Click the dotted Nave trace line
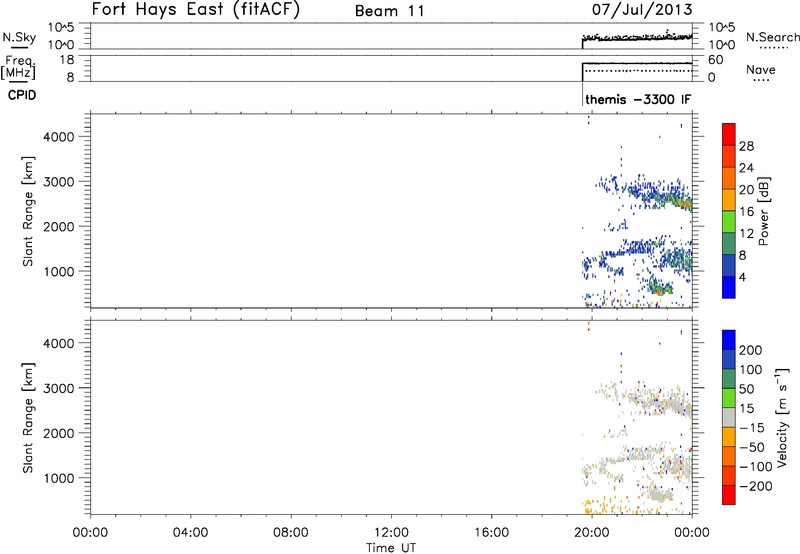The height and width of the screenshot is (554, 800). [638, 71]
